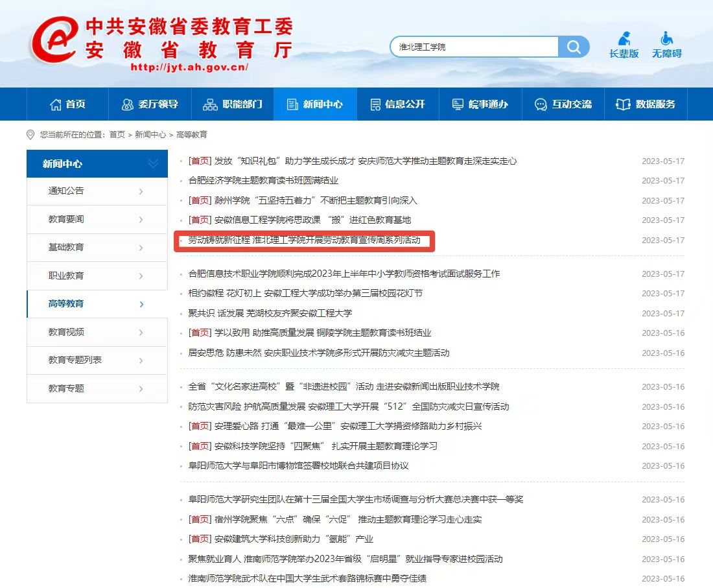Expand the 基础教育 sidebar arrow
This screenshot has height=588, width=713.
pos(141,248)
